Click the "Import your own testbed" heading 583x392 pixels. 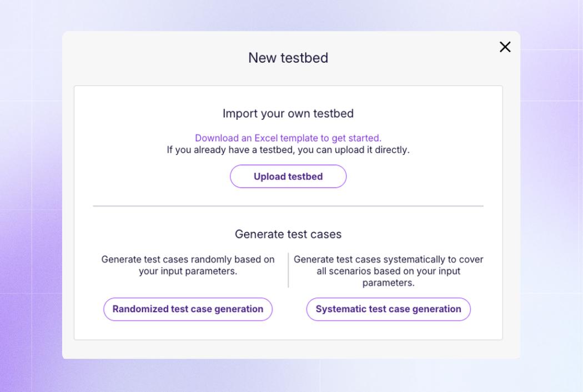pos(288,114)
